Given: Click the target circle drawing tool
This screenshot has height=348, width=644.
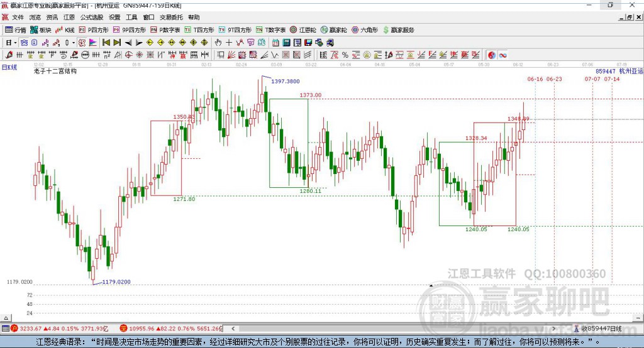Looking at the screenshot, I should click(128, 55).
